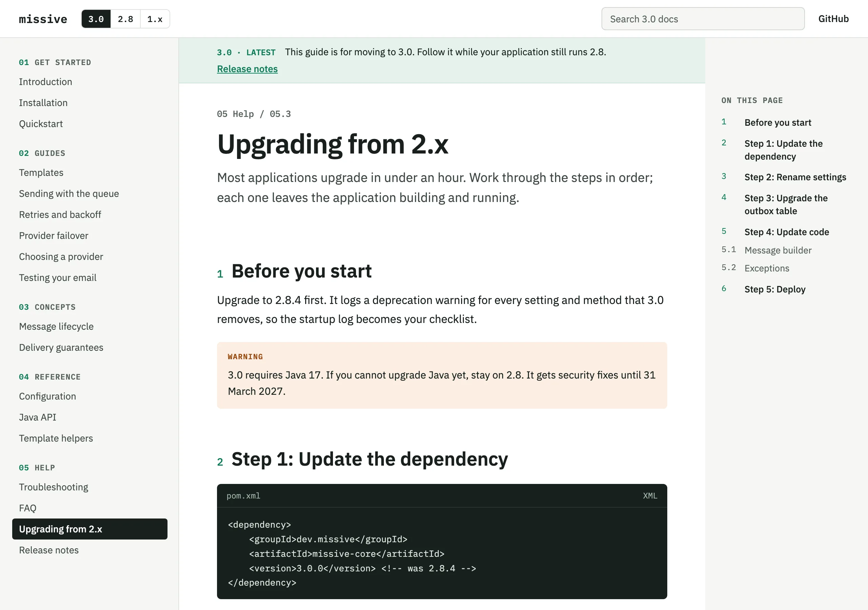The width and height of the screenshot is (868, 610).
Task: Open Provider failover guide
Action: tap(53, 236)
